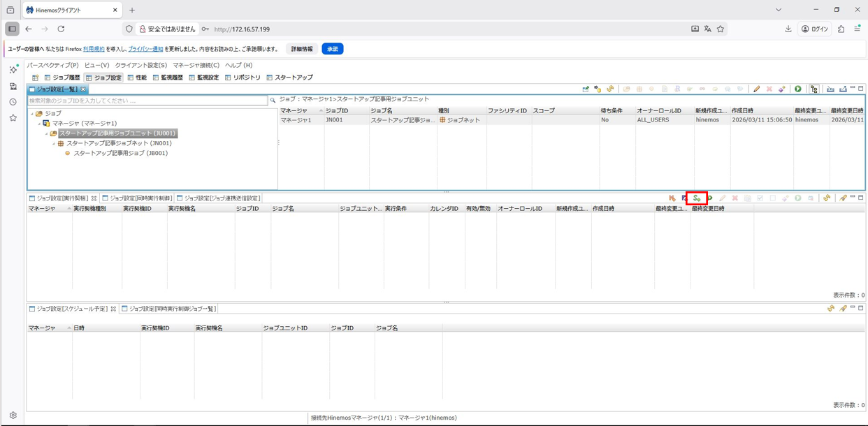Click the magnifier icon beside job search
Screen dimensions: 868x426
point(273,101)
